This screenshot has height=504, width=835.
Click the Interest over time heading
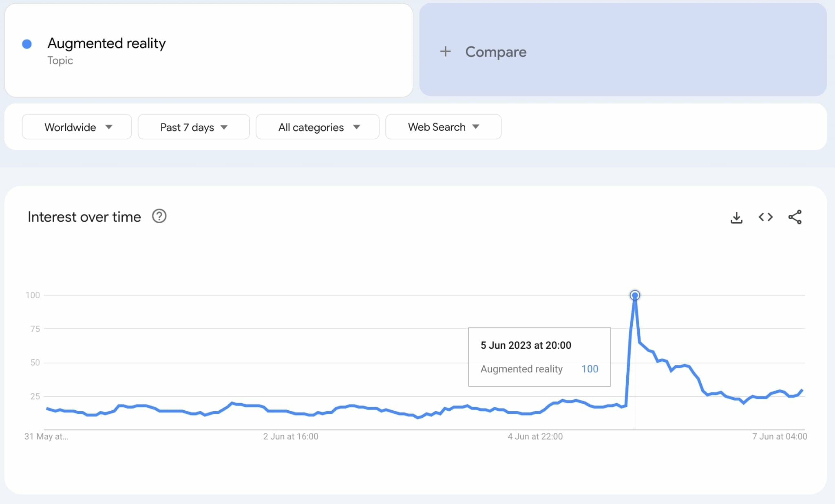click(84, 217)
